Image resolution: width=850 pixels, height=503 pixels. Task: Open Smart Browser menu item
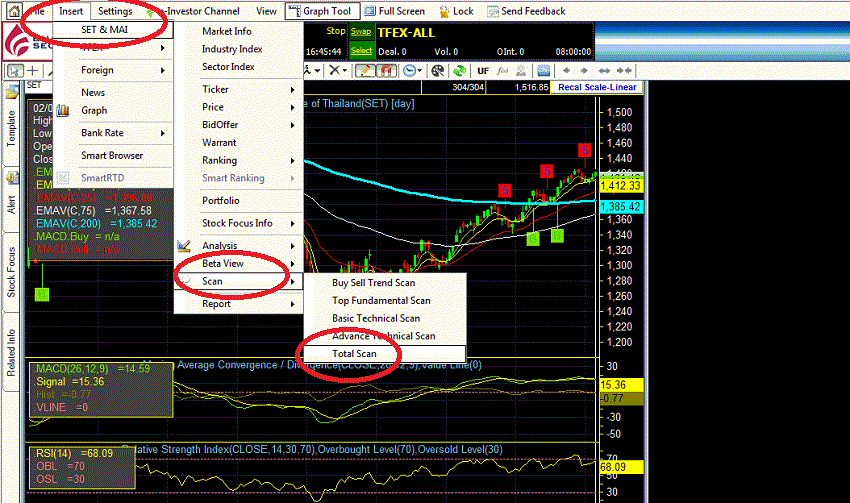coord(113,155)
